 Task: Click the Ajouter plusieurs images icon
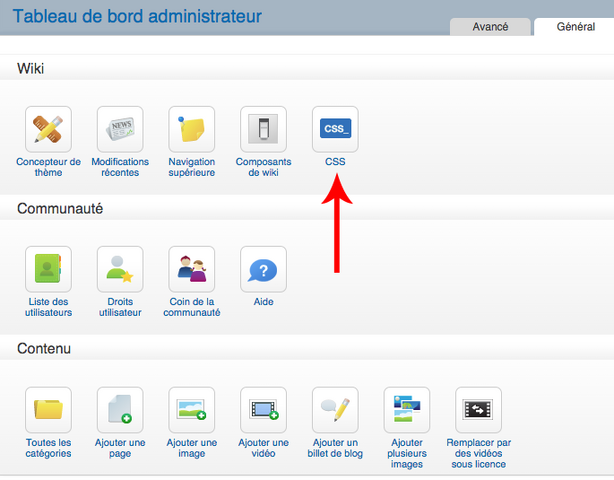tap(407, 410)
